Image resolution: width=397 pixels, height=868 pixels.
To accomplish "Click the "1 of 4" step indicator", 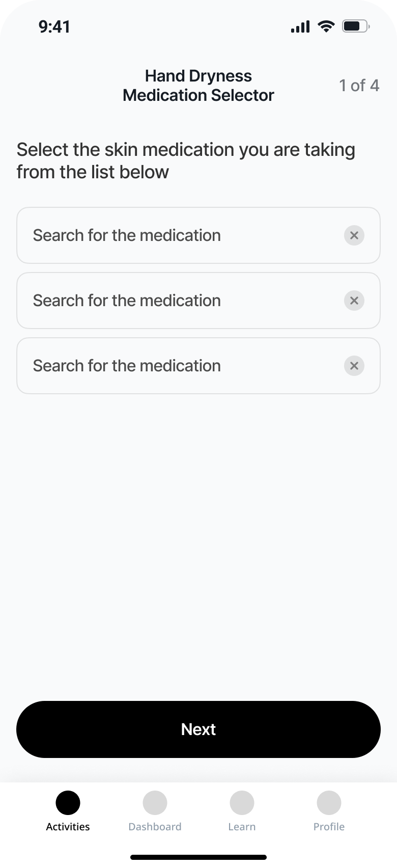I will point(359,86).
